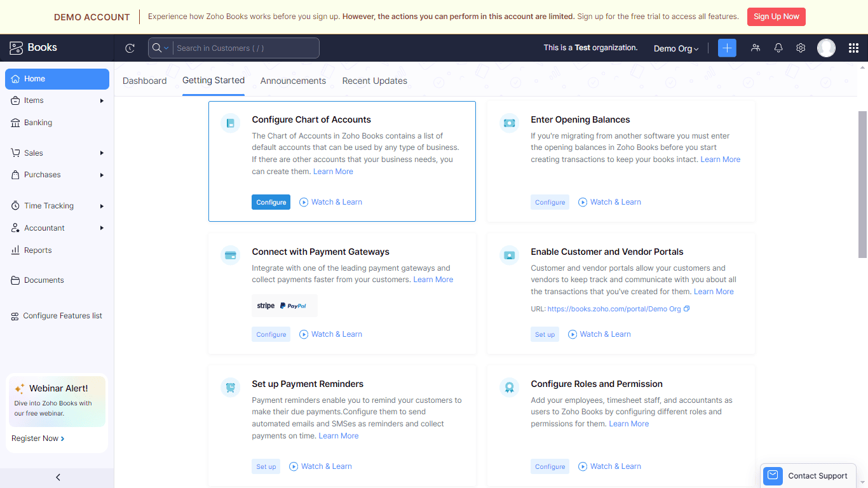Click the Zoho Books logo icon
The height and width of the screenshot is (488, 868).
[x=17, y=48]
